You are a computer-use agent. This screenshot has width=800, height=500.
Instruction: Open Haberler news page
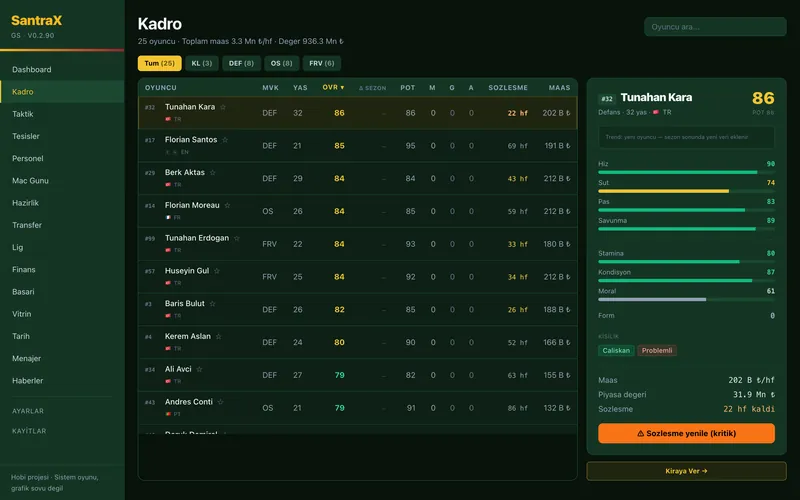click(62, 381)
